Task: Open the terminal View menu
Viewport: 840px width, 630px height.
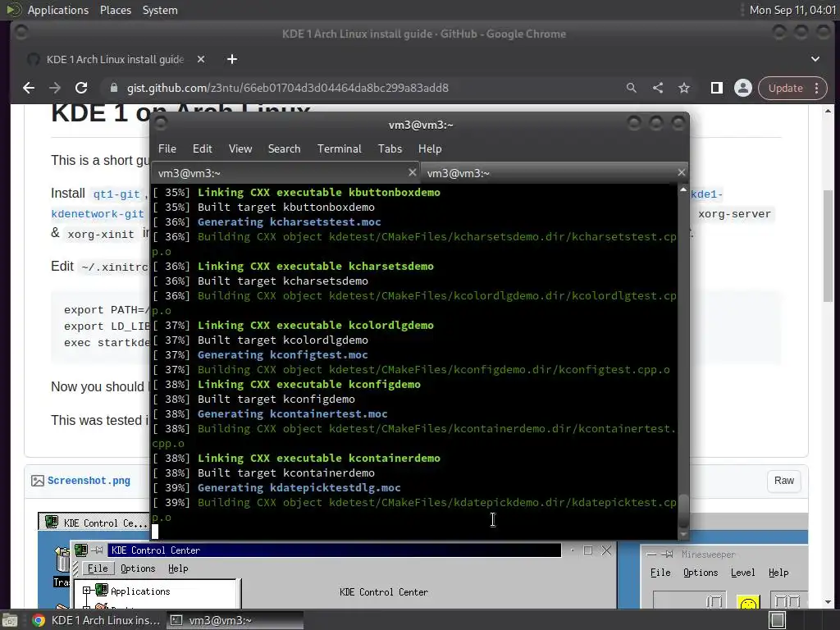Action: click(240, 149)
